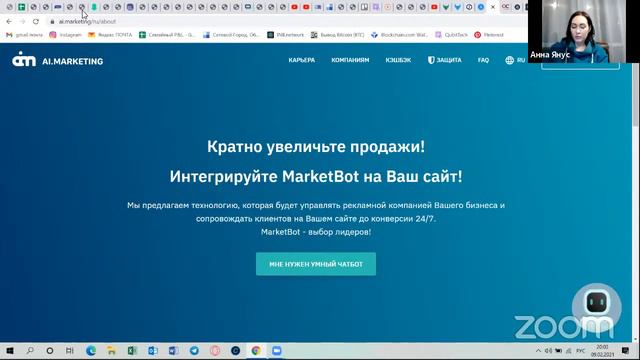640x360 pixels.
Task: Open the INB.network bookmark
Action: (286, 35)
